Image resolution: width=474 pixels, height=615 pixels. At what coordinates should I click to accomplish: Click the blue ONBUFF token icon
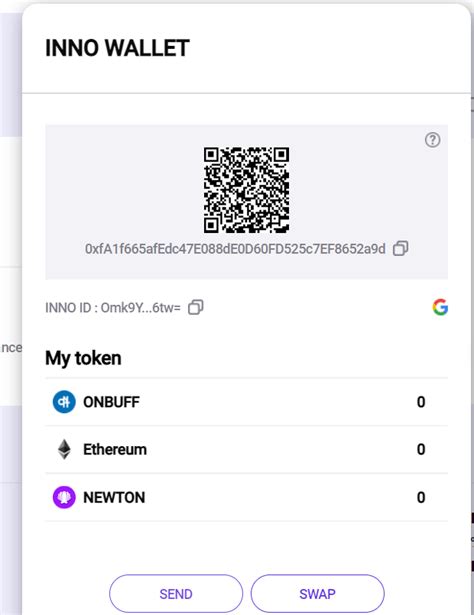pyautogui.click(x=64, y=402)
